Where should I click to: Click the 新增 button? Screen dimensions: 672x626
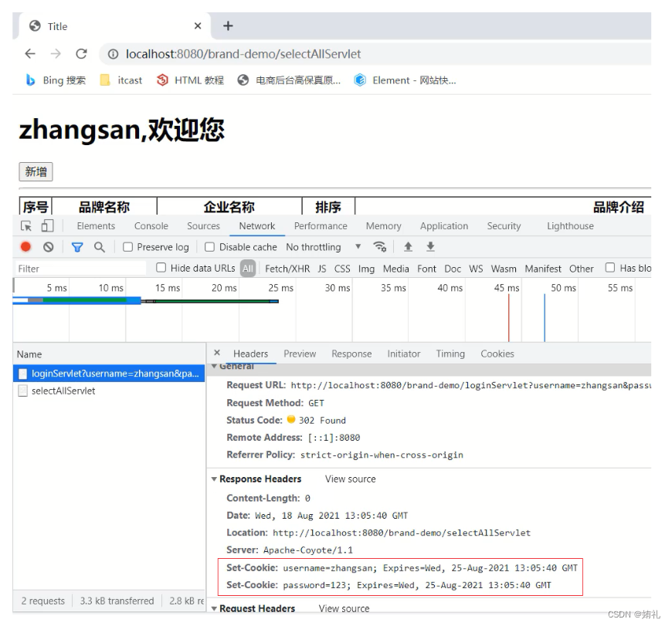36,171
